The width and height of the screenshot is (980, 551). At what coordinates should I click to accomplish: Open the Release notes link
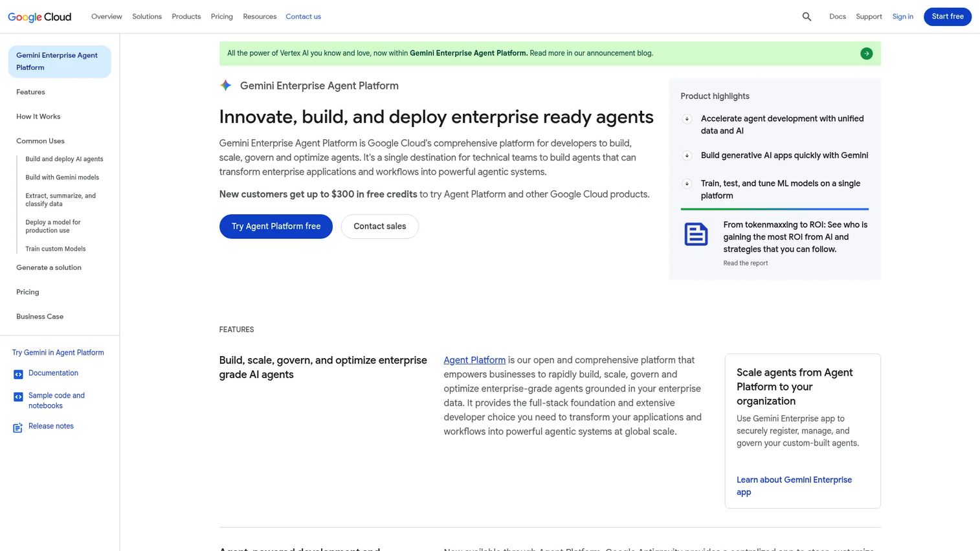51,426
